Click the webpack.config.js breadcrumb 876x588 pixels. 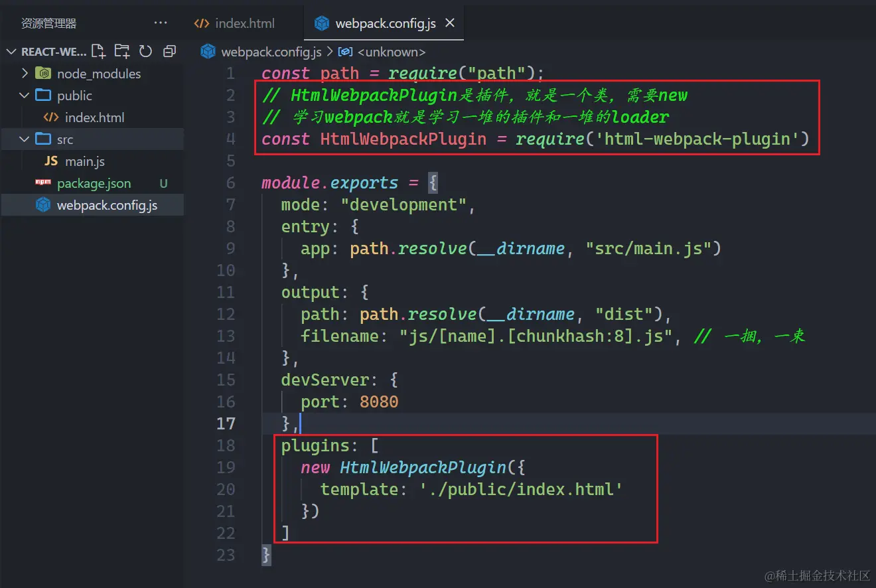coord(271,52)
